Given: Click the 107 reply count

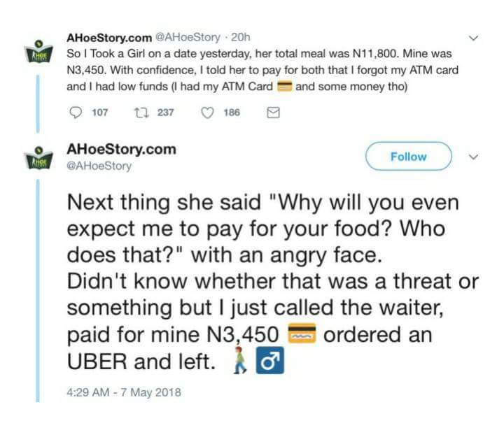Looking at the screenshot, I should 99,112.
